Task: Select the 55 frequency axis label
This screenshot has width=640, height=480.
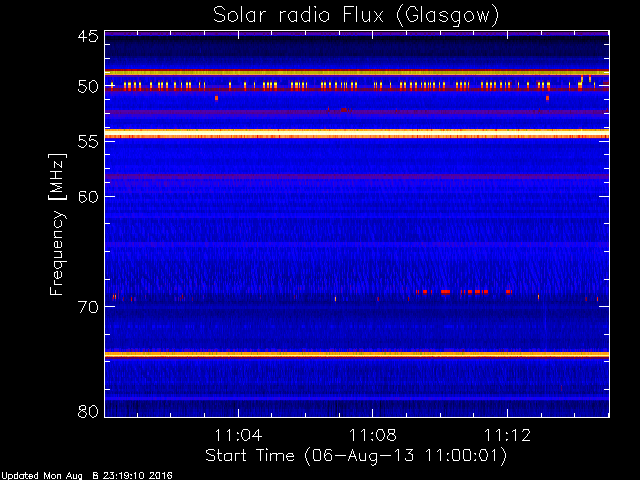Action: 88,142
